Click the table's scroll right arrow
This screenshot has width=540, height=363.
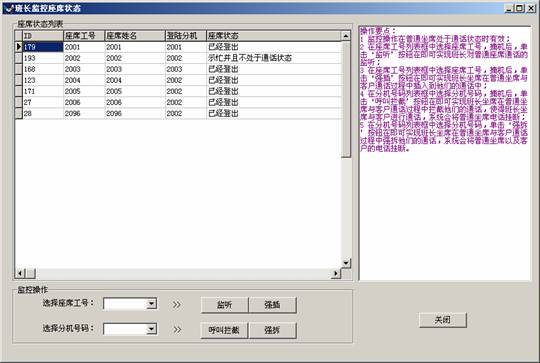click(336, 273)
